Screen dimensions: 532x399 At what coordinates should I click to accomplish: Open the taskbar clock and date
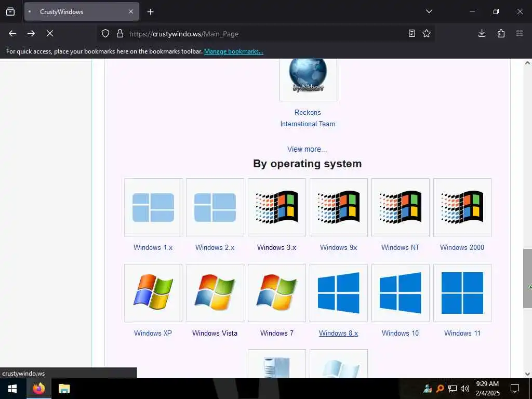click(487, 389)
